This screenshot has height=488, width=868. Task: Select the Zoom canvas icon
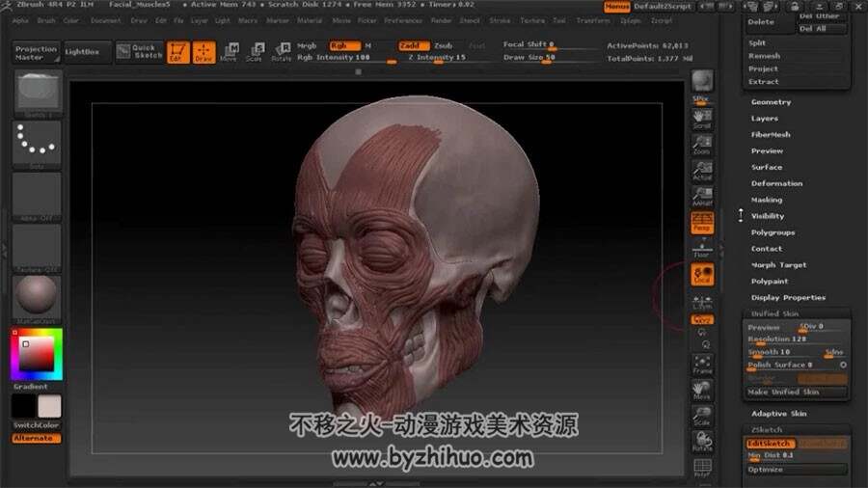click(702, 145)
